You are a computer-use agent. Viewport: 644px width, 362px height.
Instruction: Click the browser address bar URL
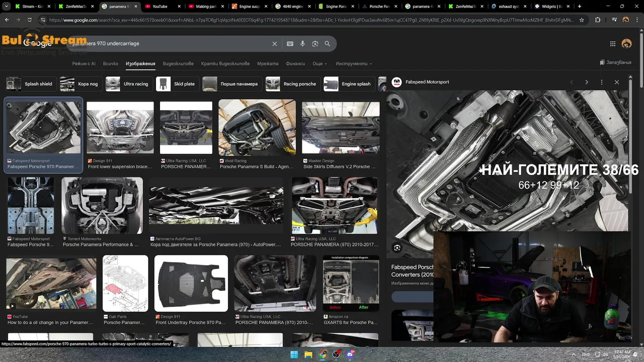click(x=311, y=20)
